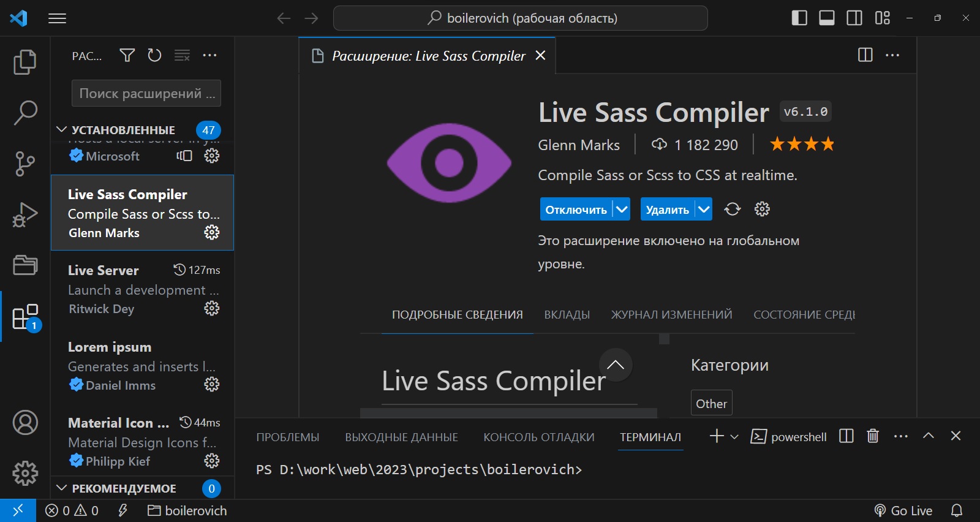
Task: Open the Search view in activity bar
Action: [x=25, y=113]
